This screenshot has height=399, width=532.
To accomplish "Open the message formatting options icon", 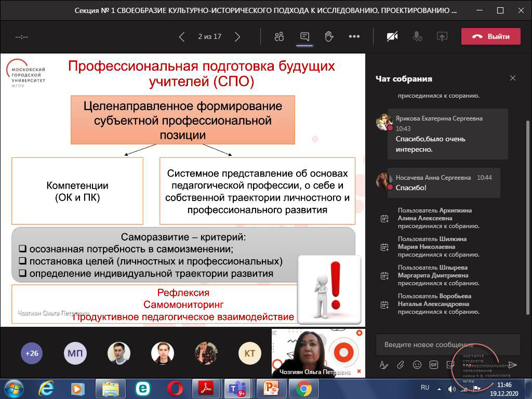I will 384,365.
